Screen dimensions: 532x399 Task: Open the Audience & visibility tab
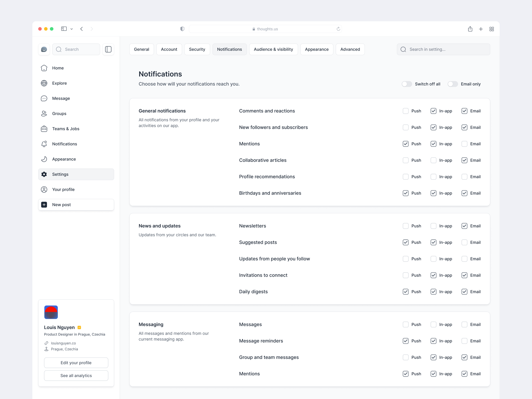(x=274, y=49)
